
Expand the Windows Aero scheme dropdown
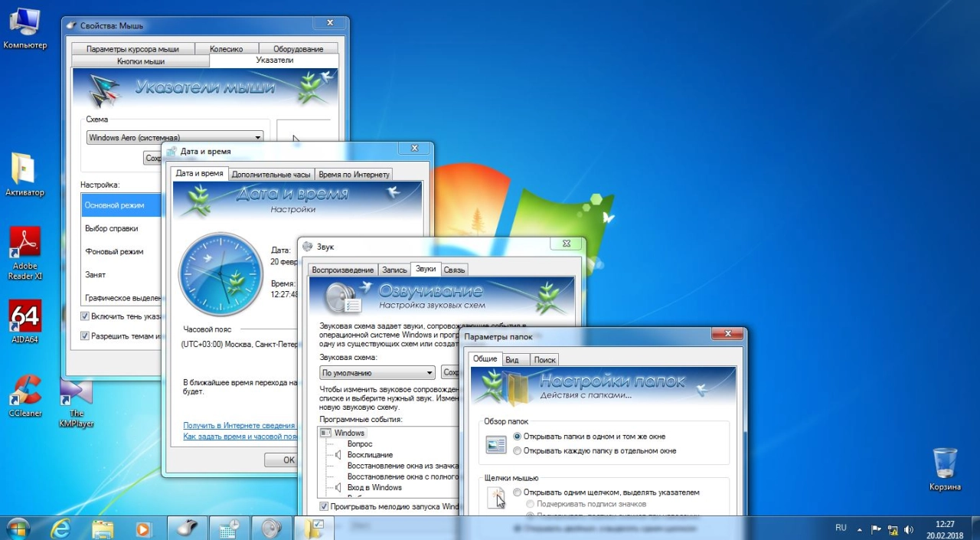[257, 137]
